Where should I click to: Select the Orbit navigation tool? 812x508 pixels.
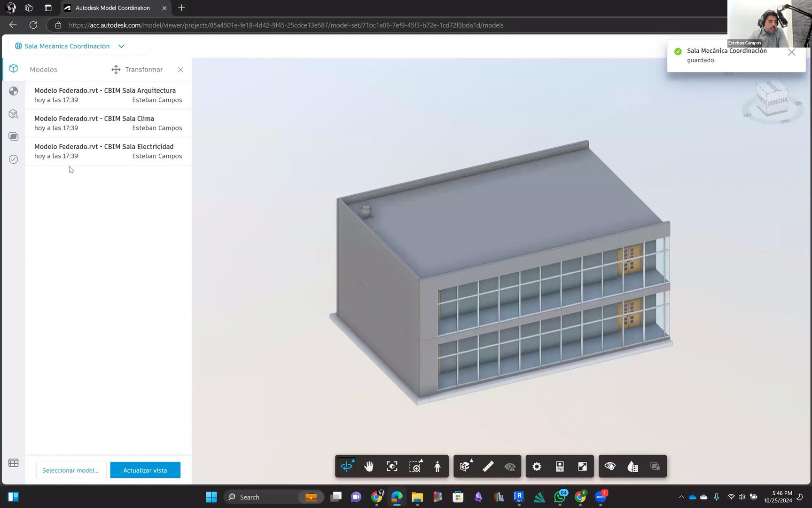pyautogui.click(x=347, y=467)
